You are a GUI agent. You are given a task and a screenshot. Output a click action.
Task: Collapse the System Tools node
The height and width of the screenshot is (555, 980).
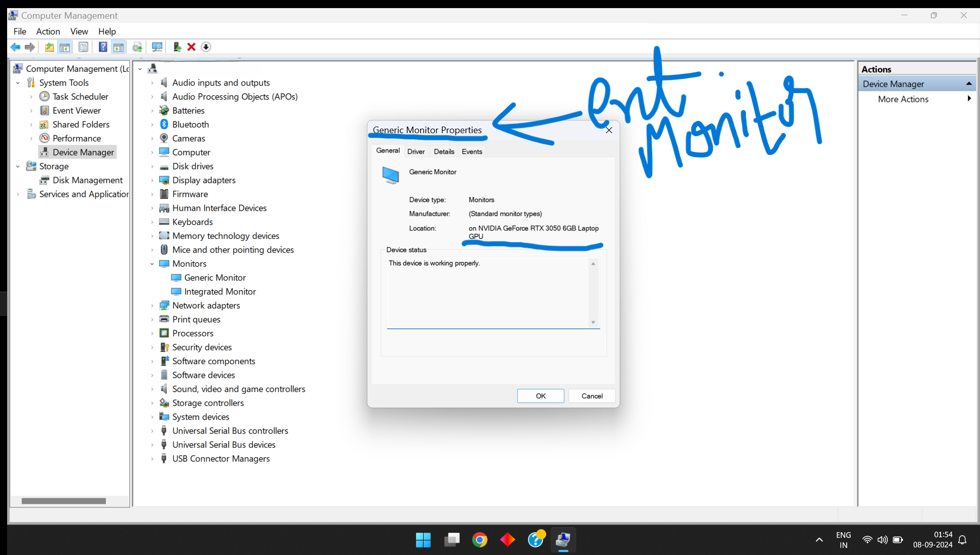(18, 83)
